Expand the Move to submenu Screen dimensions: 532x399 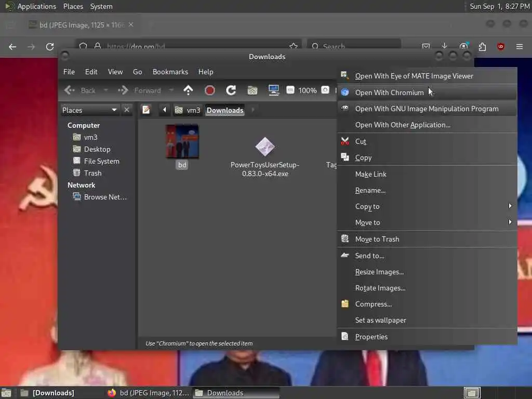427,222
